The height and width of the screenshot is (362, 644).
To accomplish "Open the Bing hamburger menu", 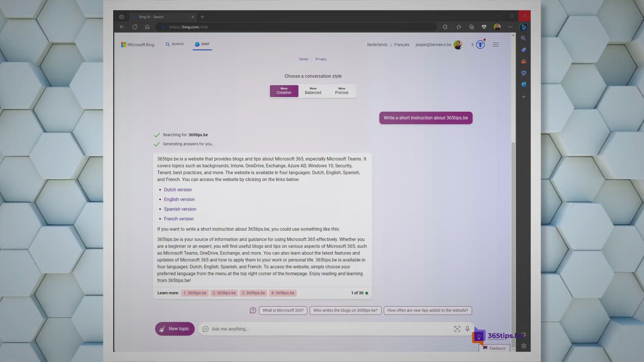I will click(x=496, y=45).
